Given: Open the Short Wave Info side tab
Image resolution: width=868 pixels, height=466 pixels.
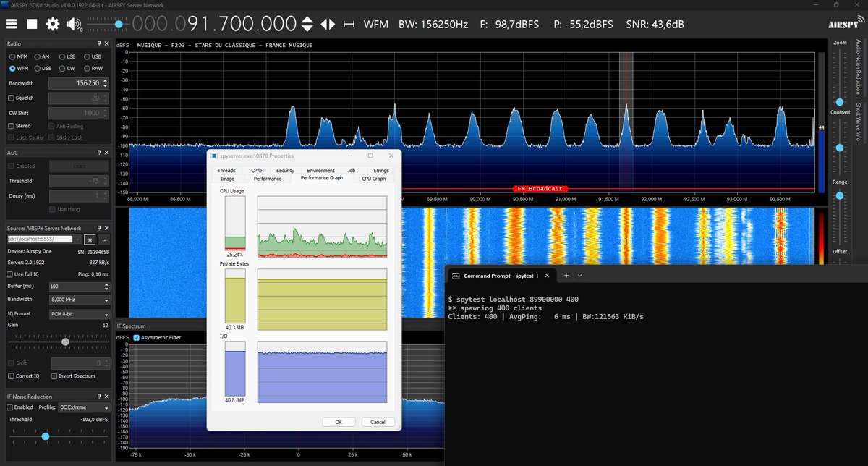Looking at the screenshot, I should point(859,122).
